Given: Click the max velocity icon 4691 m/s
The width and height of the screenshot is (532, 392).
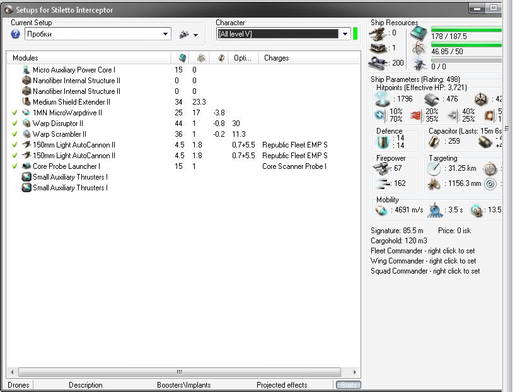Looking at the screenshot, I should [381, 210].
